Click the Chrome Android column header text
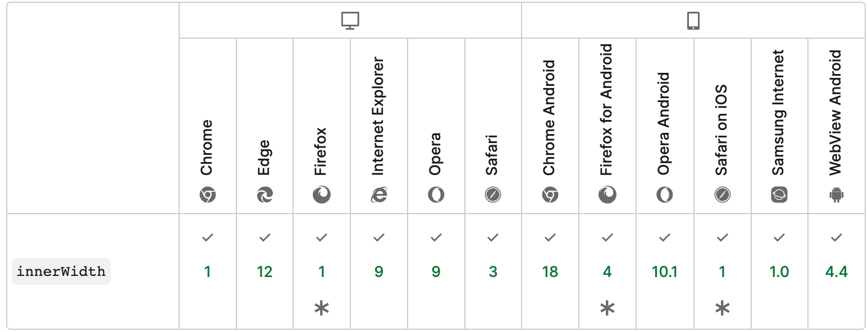The width and height of the screenshot is (868, 332). (550, 118)
